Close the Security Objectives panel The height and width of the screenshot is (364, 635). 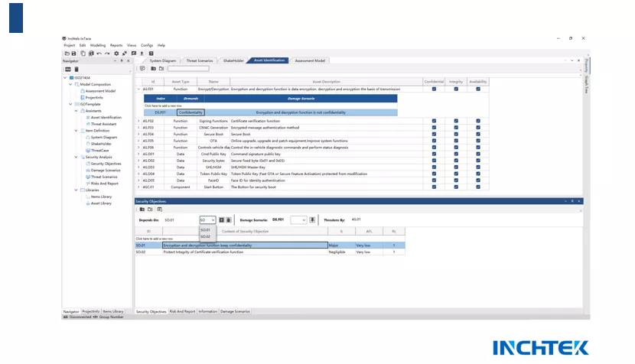(x=579, y=201)
